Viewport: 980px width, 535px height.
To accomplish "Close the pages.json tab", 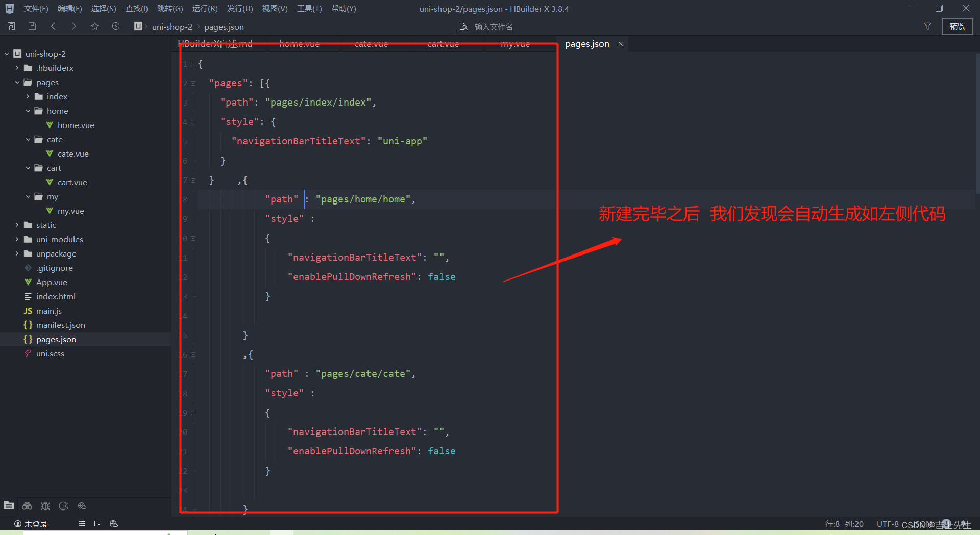I will (x=621, y=44).
